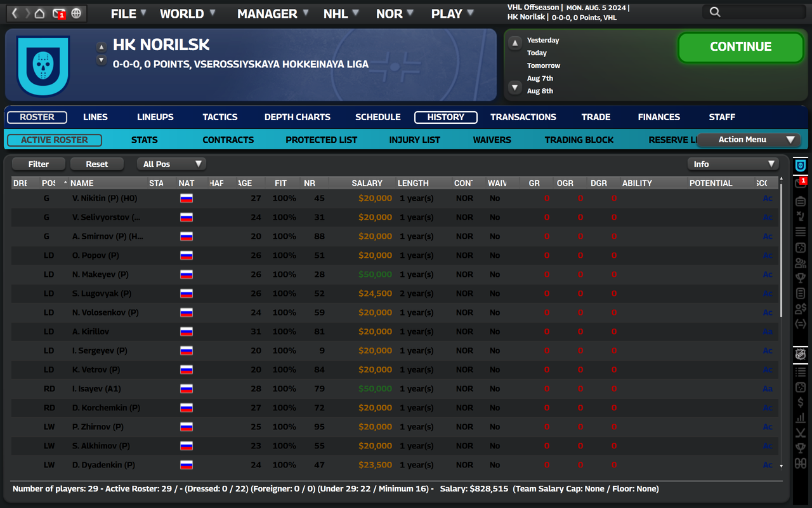Open the NHL logo icon in the sidebar
Viewport: 812px width, 508px height.
[x=801, y=354]
